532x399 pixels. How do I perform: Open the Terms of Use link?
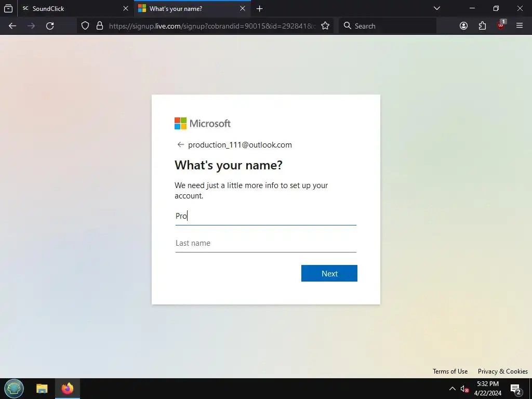450,371
